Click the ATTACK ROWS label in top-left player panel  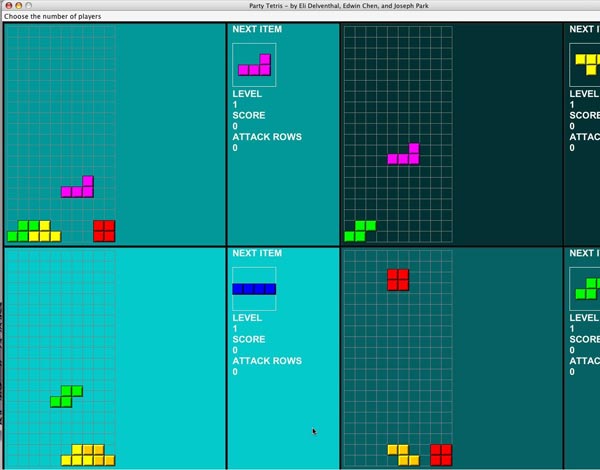coord(267,137)
